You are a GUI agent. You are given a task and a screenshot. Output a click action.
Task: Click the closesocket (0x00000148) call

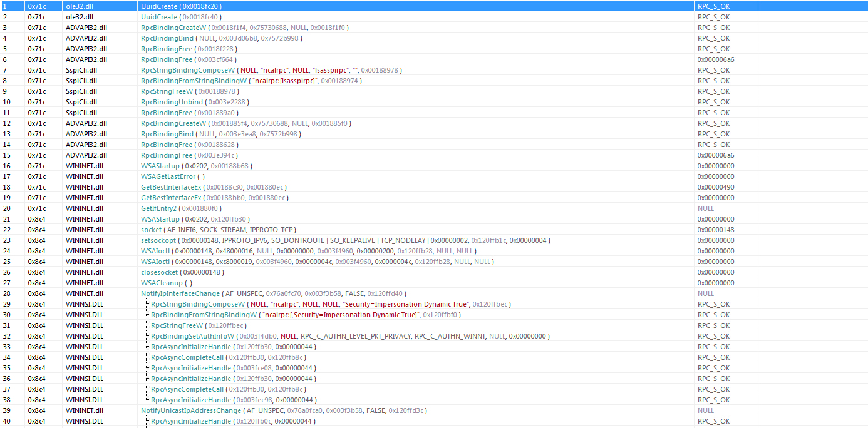pos(182,272)
